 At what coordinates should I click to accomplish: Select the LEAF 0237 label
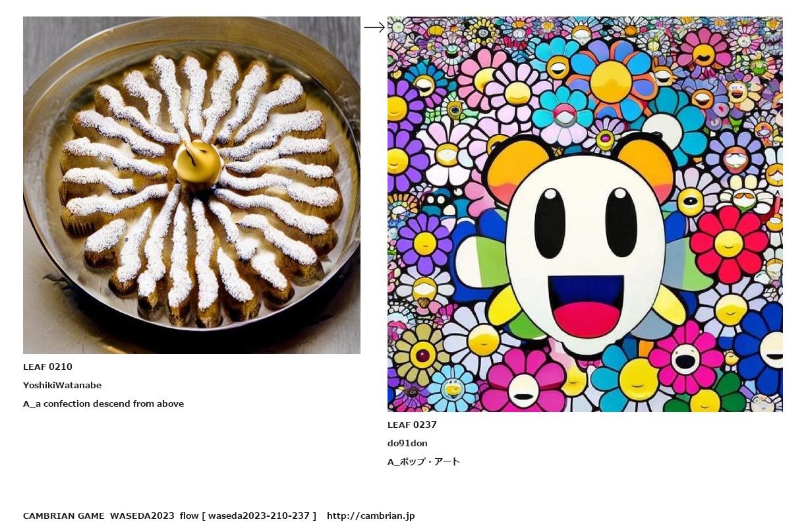412,425
